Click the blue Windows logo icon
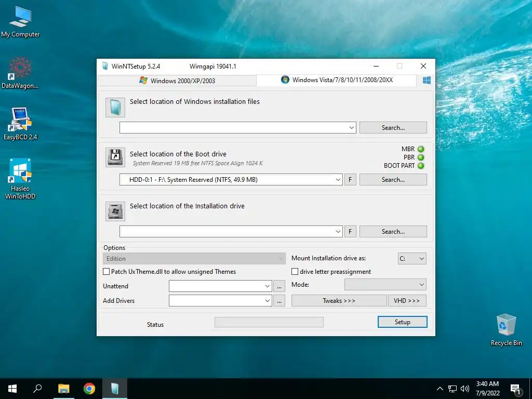Image resolution: width=532 pixels, height=399 pixels. 427,81
